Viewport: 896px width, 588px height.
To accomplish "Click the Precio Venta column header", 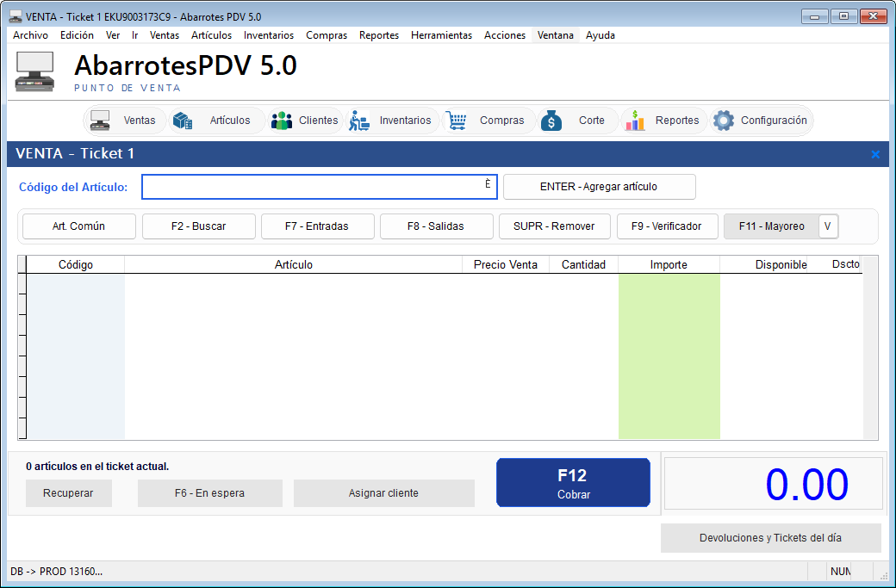I will click(x=506, y=265).
